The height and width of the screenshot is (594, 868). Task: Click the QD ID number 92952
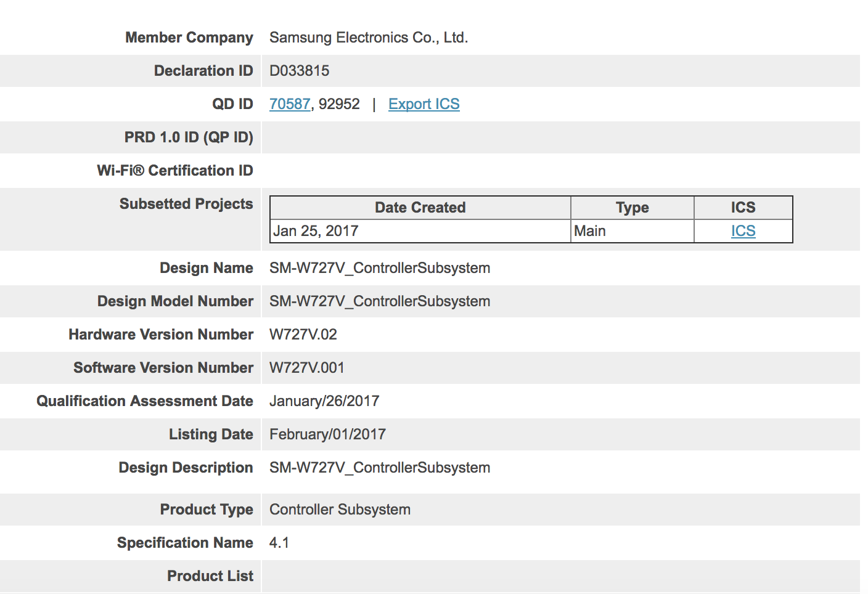coord(339,104)
